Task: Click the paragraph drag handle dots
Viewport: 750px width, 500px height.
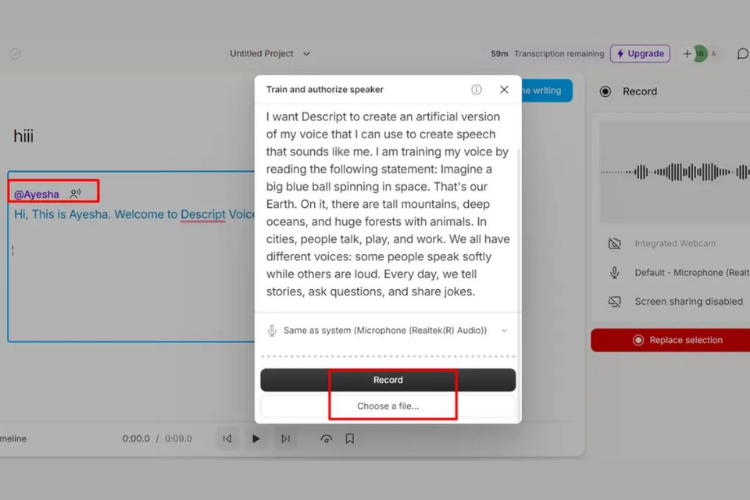Action: coord(12,250)
